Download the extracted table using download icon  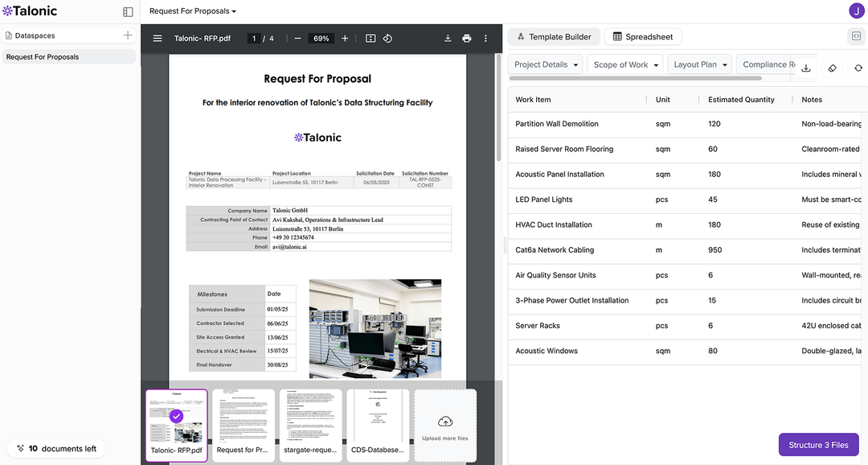[806, 68]
